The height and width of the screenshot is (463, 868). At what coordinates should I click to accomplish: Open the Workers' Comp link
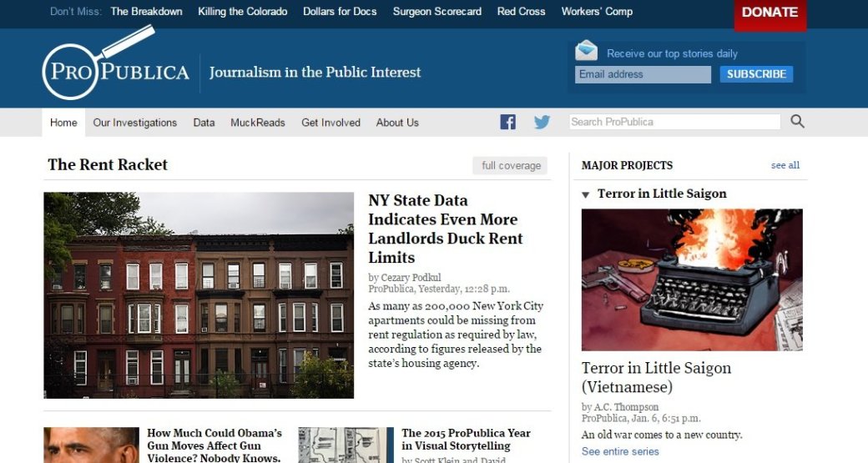597,11
